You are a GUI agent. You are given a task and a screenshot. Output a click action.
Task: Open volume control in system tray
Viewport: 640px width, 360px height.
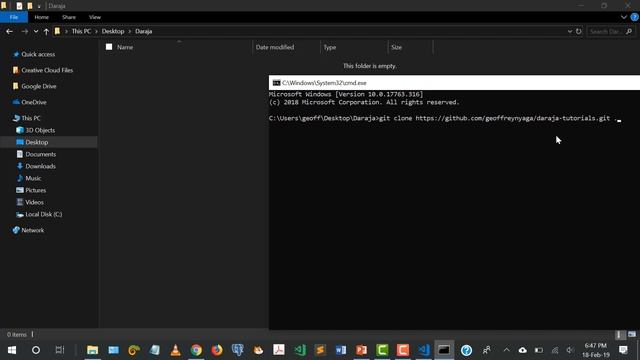click(x=570, y=350)
